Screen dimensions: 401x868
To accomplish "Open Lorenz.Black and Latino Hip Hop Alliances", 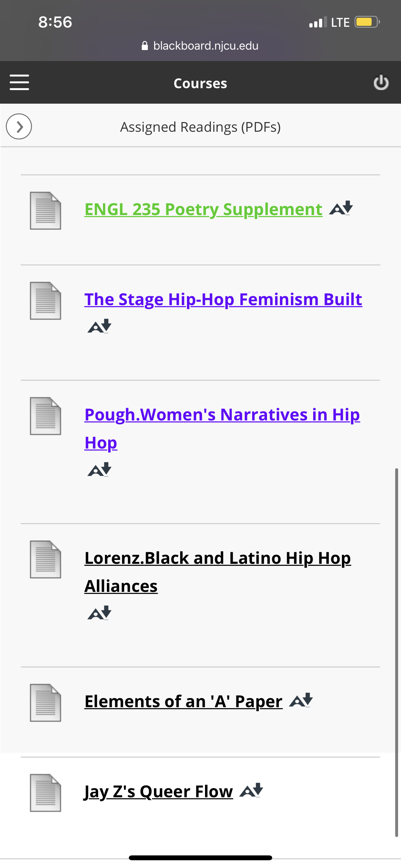I will (x=218, y=572).
